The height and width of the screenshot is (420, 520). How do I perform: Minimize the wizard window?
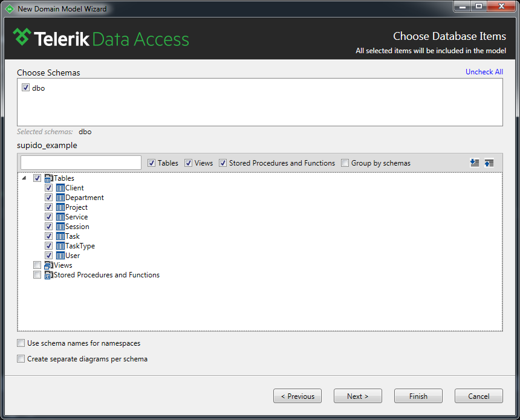(x=463, y=6)
